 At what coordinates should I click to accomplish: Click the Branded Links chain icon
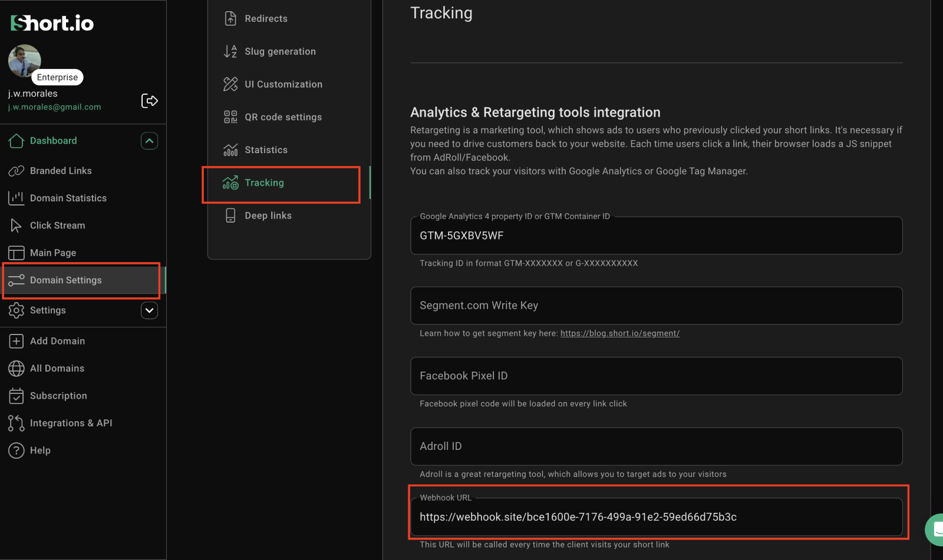[17, 171]
